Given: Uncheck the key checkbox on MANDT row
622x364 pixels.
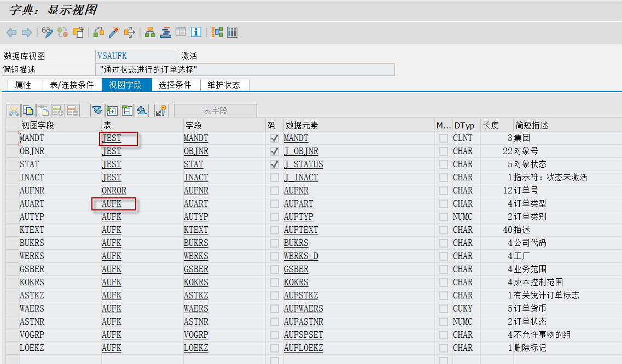Looking at the screenshot, I should pyautogui.click(x=274, y=138).
